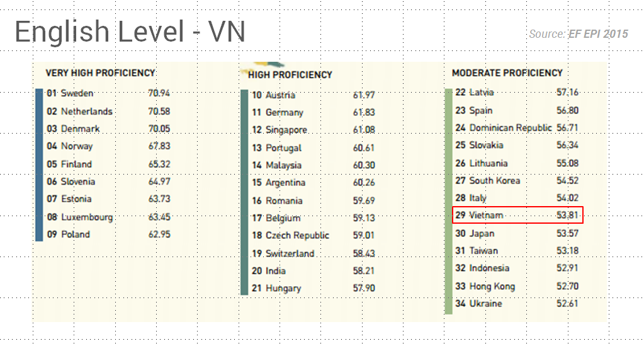Select the '19 Switzerland' entry
This screenshot has width=644, height=346.
[283, 253]
